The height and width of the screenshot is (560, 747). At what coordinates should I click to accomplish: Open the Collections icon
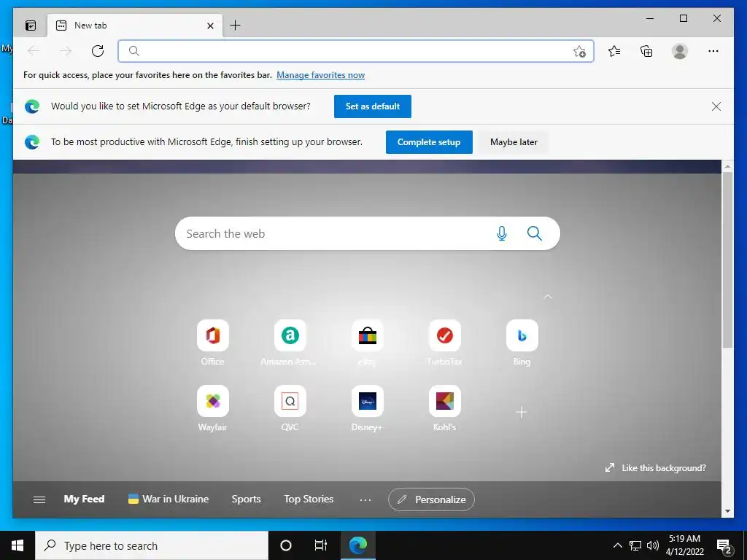[x=646, y=51]
